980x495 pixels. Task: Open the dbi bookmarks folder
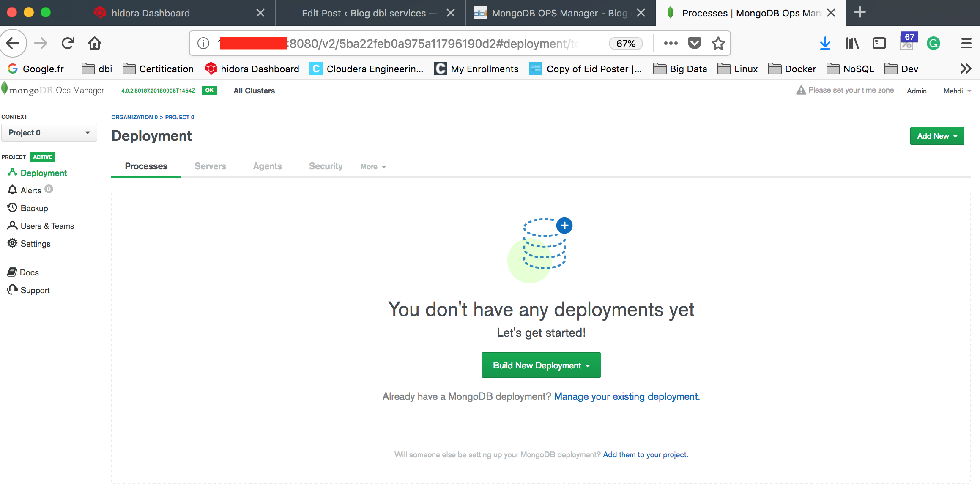(x=97, y=69)
